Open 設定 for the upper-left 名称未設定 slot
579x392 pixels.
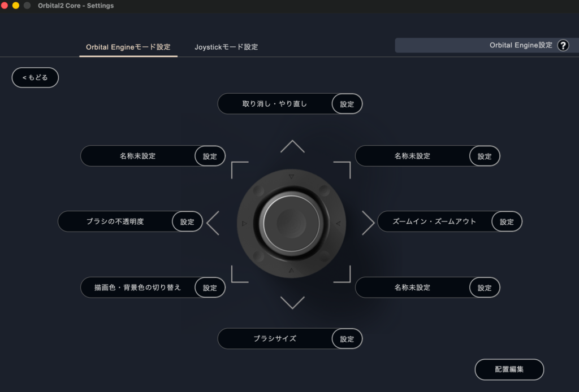210,156
